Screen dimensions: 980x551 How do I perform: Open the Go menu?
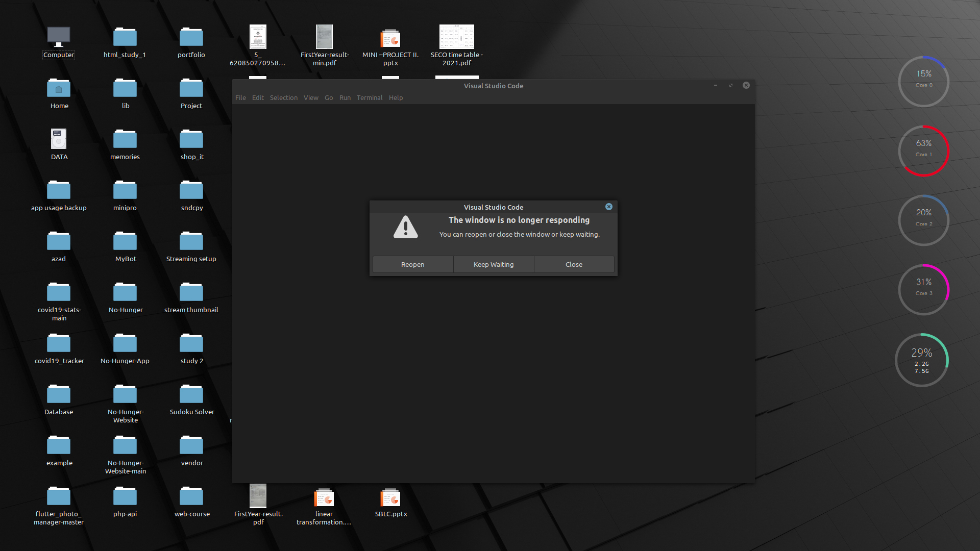329,97
